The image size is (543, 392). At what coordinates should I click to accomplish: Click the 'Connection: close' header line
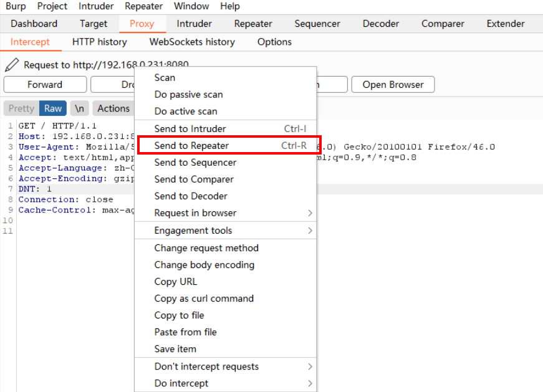[x=66, y=199]
